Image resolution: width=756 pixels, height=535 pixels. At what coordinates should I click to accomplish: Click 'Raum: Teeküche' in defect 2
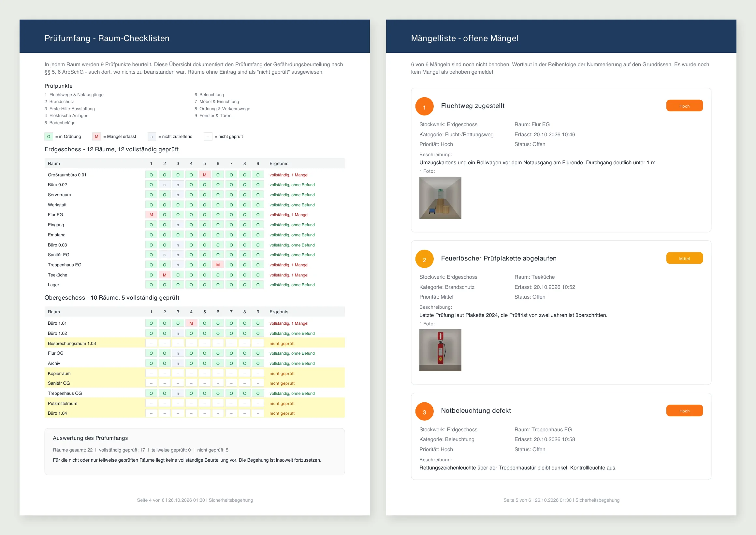tap(534, 277)
